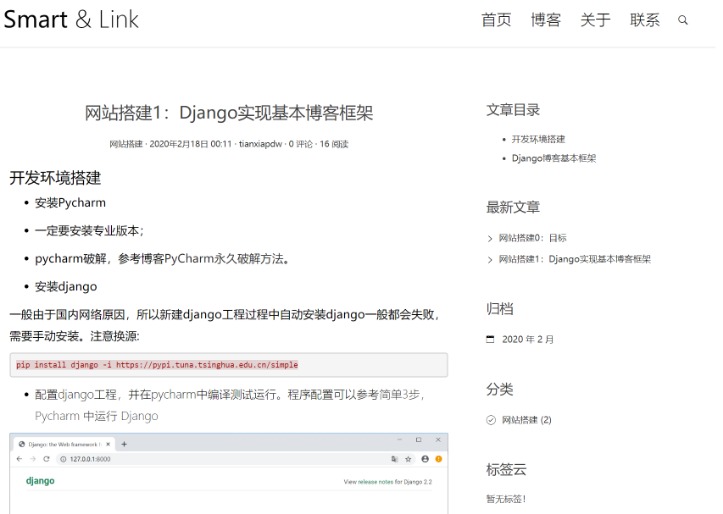Open 博客 in the navigation menu
723x514 pixels.
coord(546,20)
